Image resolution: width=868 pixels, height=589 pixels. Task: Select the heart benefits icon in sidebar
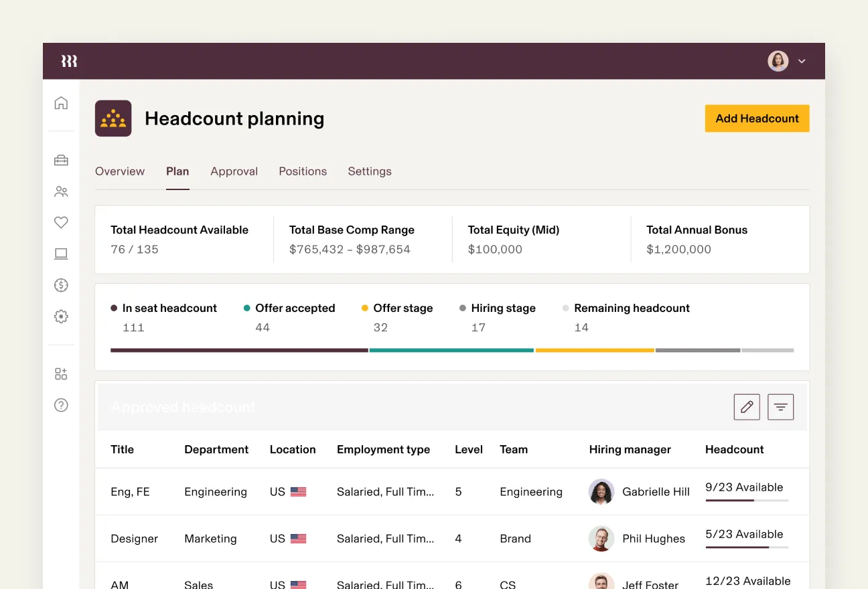pos(61,222)
